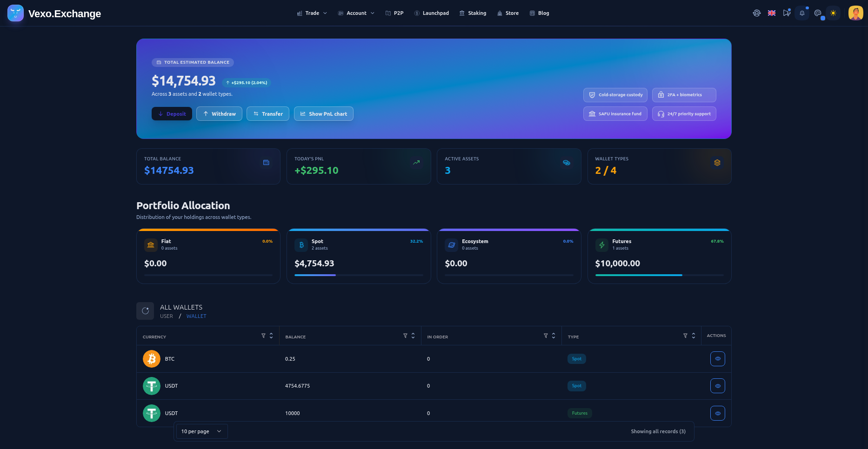868x449 pixels.
Task: Click the Tether logo in the 10000 row
Action: coord(152,413)
